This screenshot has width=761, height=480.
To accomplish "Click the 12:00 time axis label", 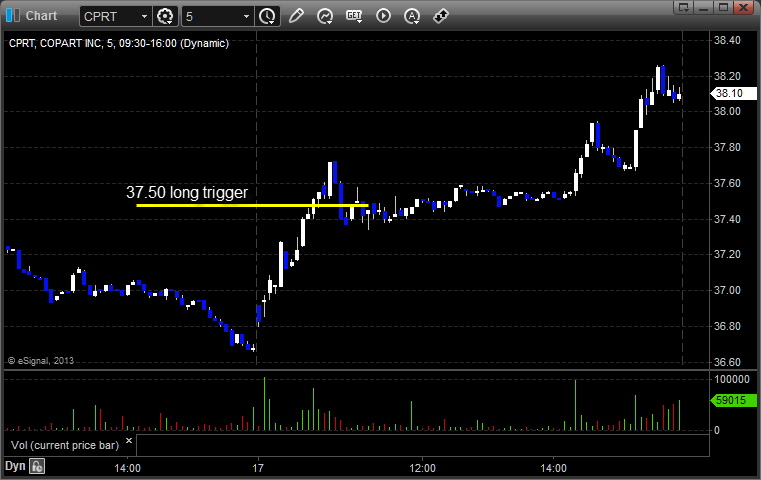I will (422, 468).
